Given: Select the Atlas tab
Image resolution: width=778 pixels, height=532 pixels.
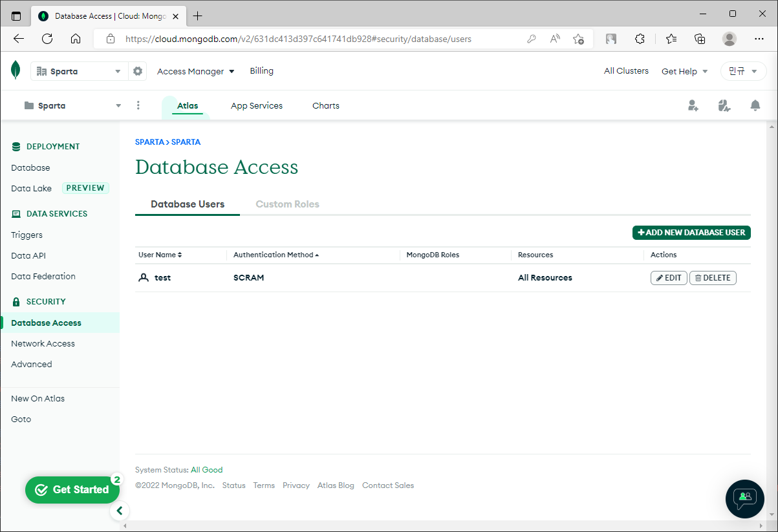Looking at the screenshot, I should click(x=188, y=105).
